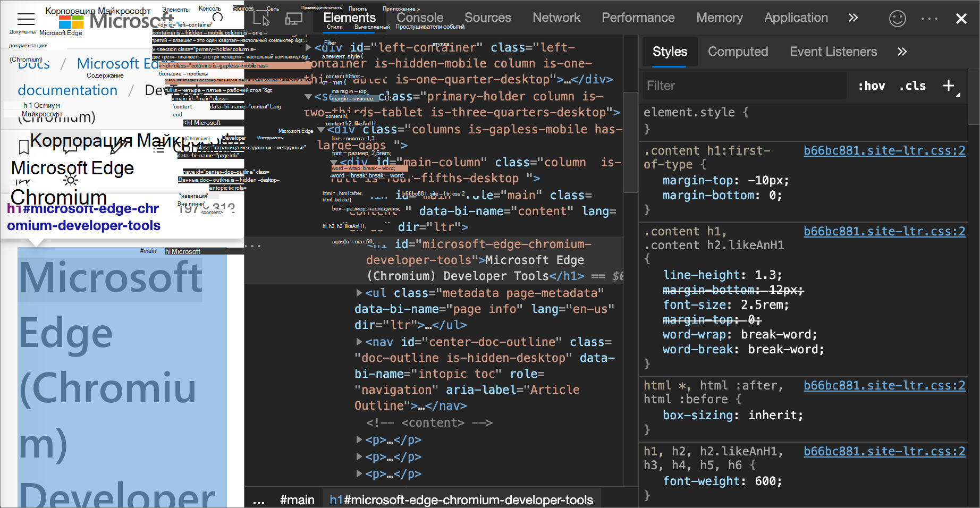This screenshot has height=508, width=980.
Task: Click the word-break: break-word declaration
Action: click(x=744, y=349)
